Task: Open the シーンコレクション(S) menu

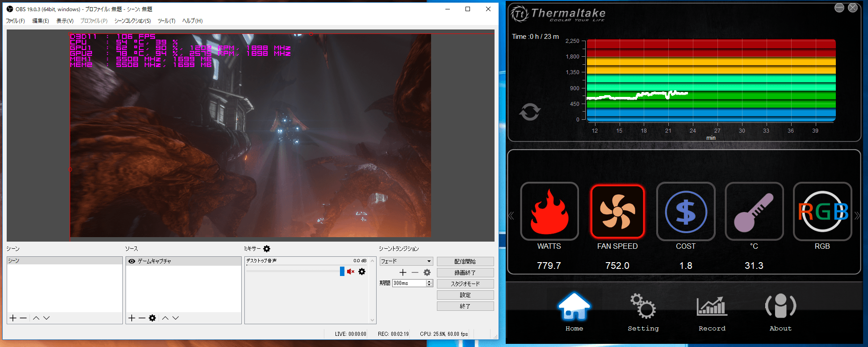Action: [132, 21]
